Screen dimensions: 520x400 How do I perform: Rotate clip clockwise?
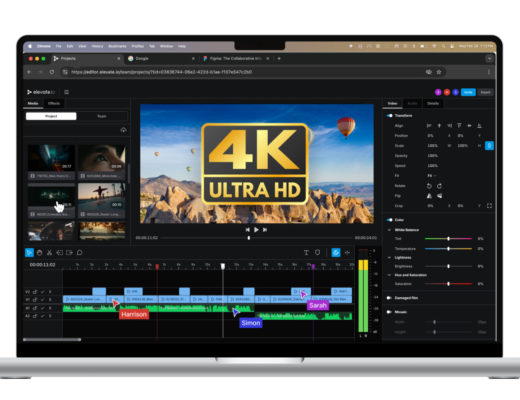point(439,186)
